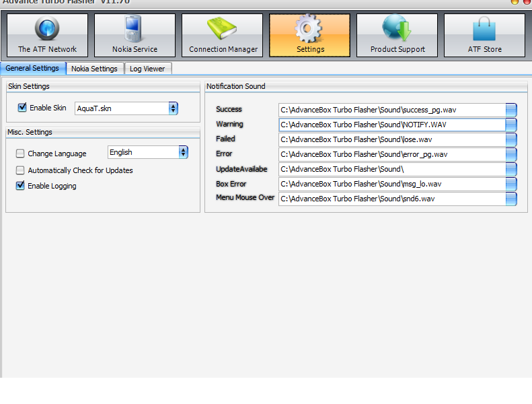Screen dimensions: 532x404
Task: Click the UpdateAvailabe label
Action: (241, 169)
